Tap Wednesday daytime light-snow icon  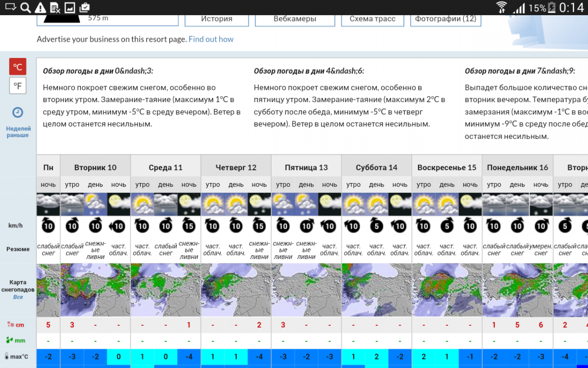click(166, 204)
